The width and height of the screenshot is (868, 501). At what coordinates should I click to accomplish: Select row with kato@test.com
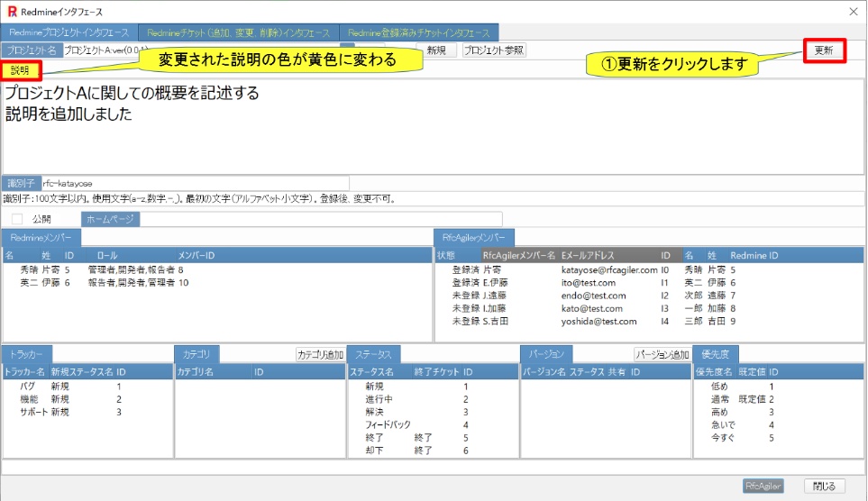click(649, 308)
